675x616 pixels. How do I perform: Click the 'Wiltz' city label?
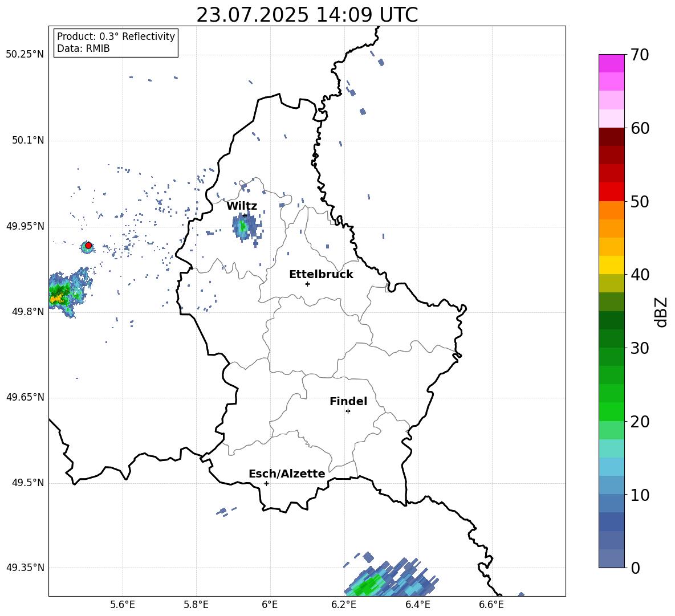[x=242, y=206]
